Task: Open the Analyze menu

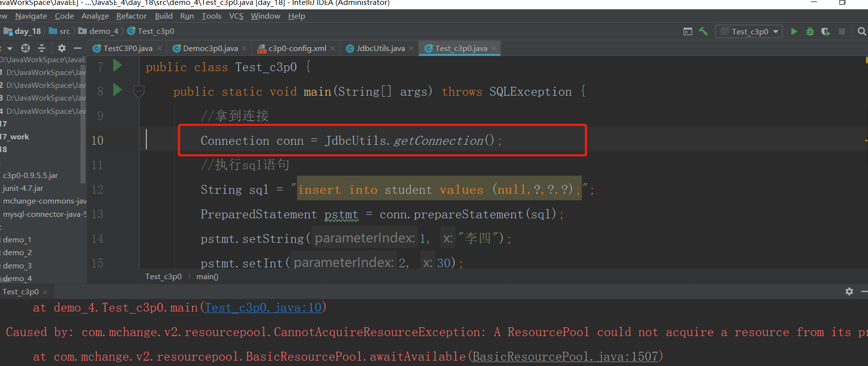Action: coord(95,16)
